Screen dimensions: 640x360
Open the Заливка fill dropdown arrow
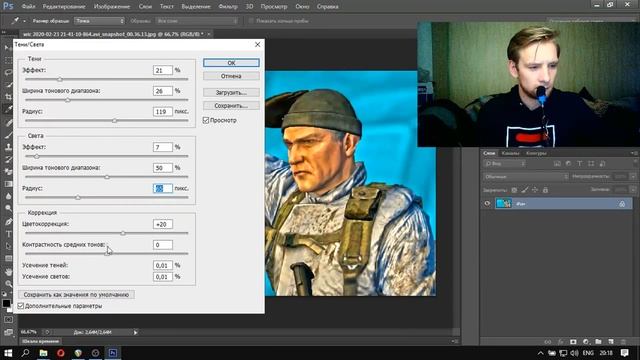click(633, 190)
